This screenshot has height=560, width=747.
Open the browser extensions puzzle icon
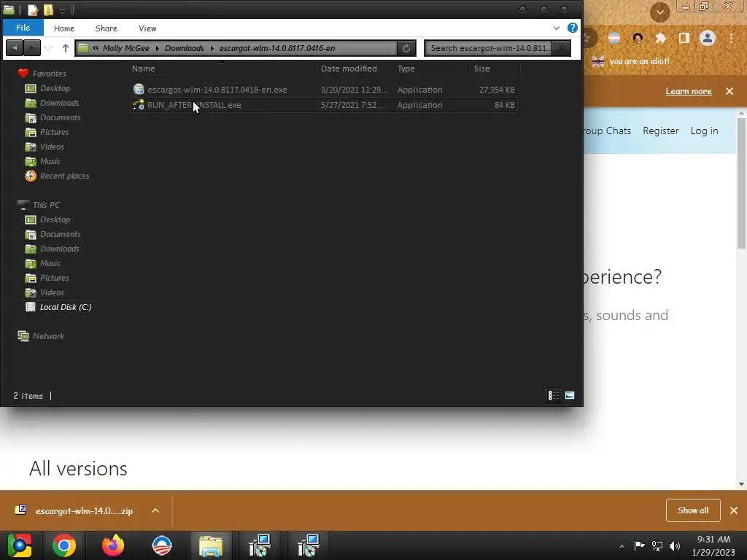660,38
